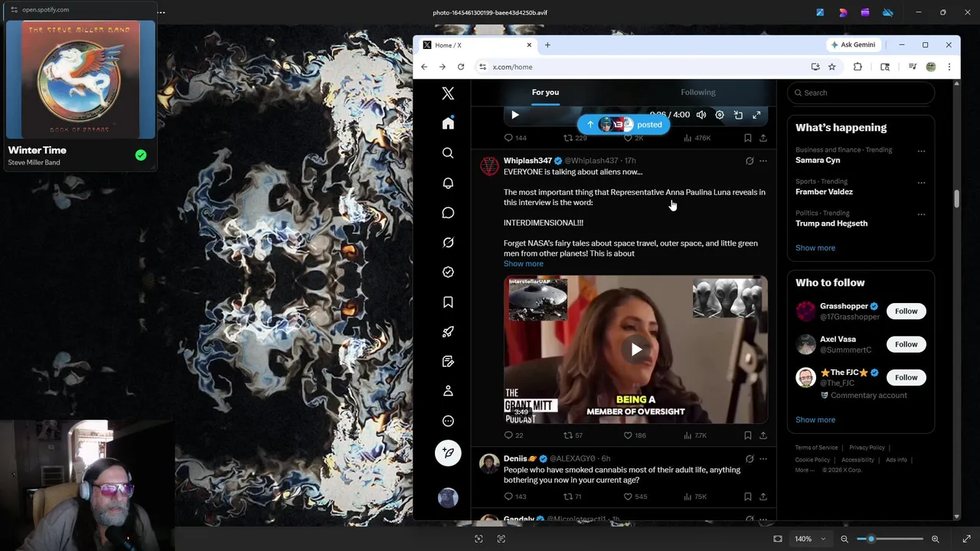
Task: Open the rocket icon in X sidebar
Action: pos(448,331)
